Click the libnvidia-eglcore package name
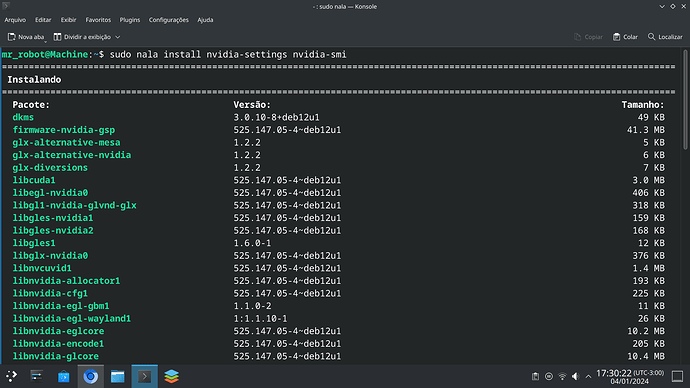Screen dimensions: 690x388 coord(58,331)
